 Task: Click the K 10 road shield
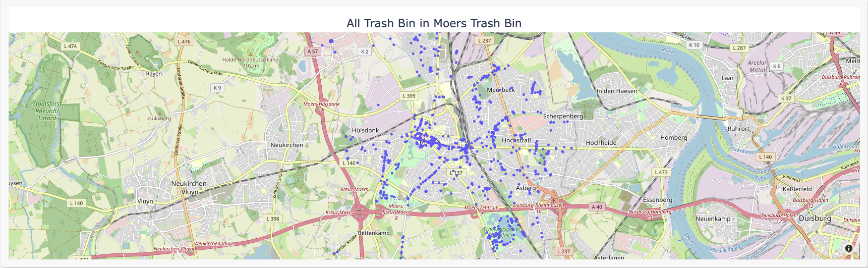tap(694, 45)
